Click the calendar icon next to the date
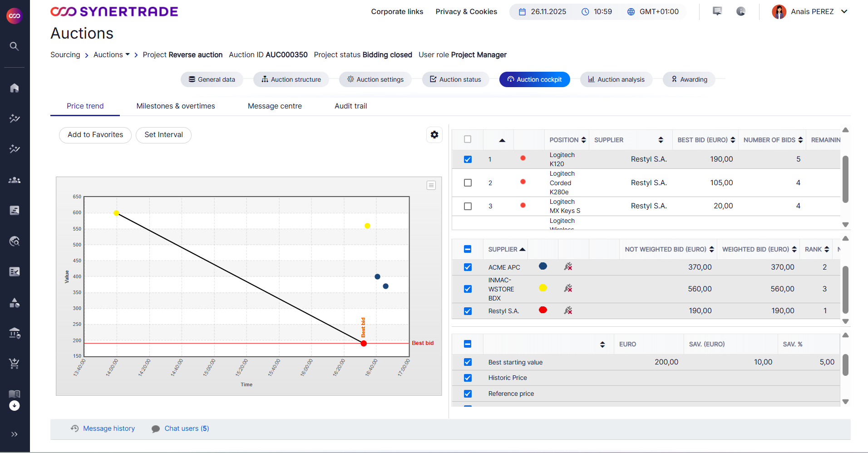Screen dimensions: 868x453 tap(523, 12)
